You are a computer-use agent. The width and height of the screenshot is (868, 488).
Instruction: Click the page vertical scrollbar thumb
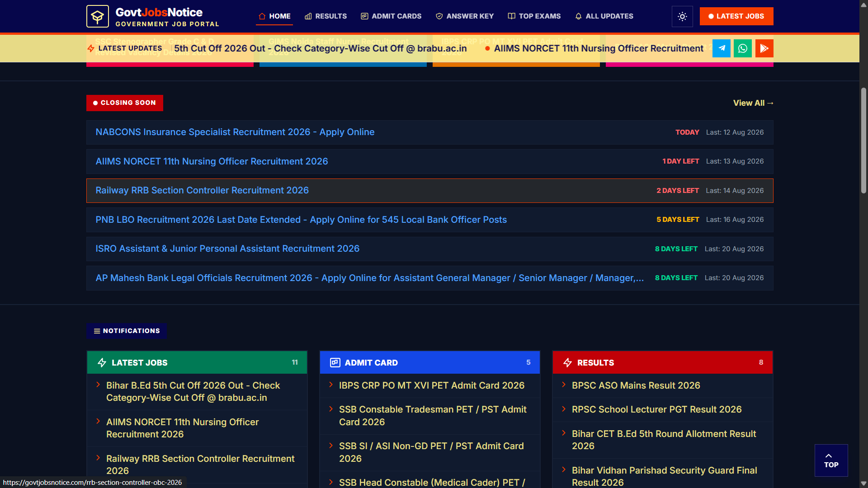[x=863, y=141]
